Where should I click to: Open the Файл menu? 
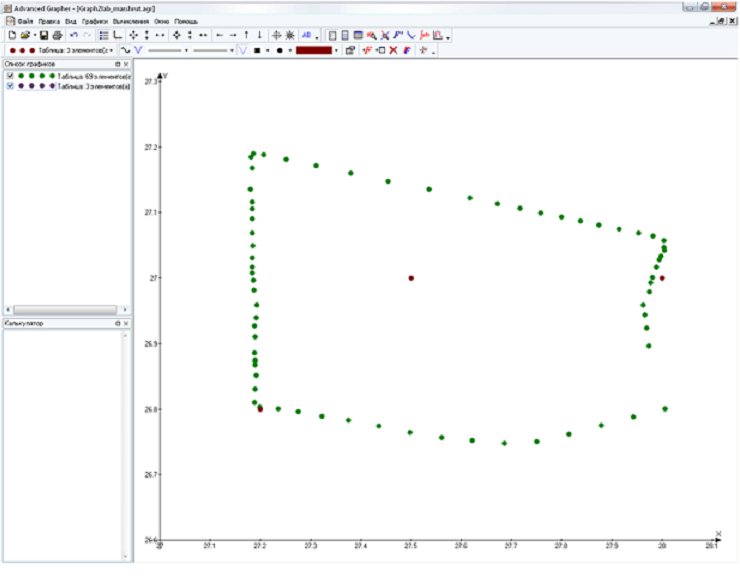pyautogui.click(x=25, y=21)
